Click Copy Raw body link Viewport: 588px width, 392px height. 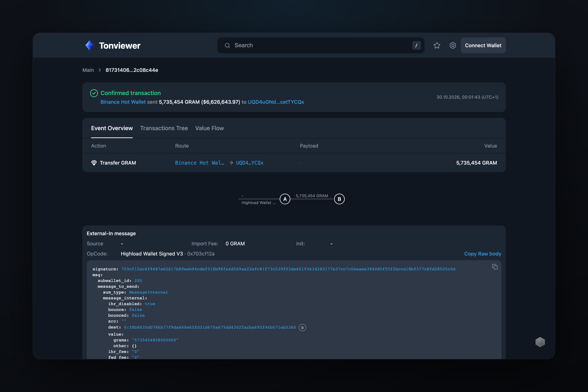point(483,254)
